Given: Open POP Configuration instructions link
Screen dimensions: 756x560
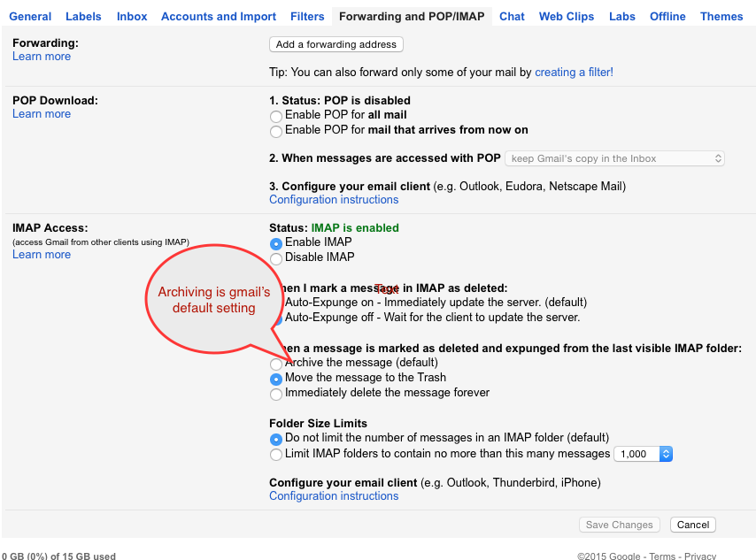Looking at the screenshot, I should click(x=334, y=200).
